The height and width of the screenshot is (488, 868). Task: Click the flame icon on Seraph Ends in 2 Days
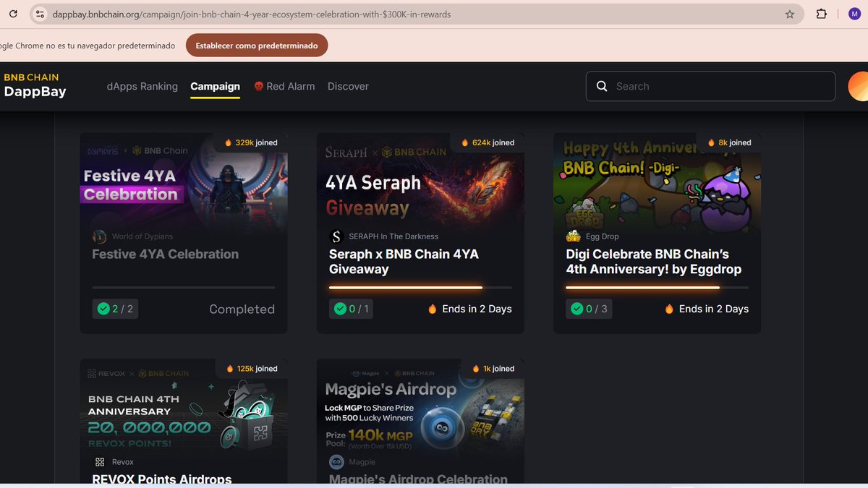(433, 309)
